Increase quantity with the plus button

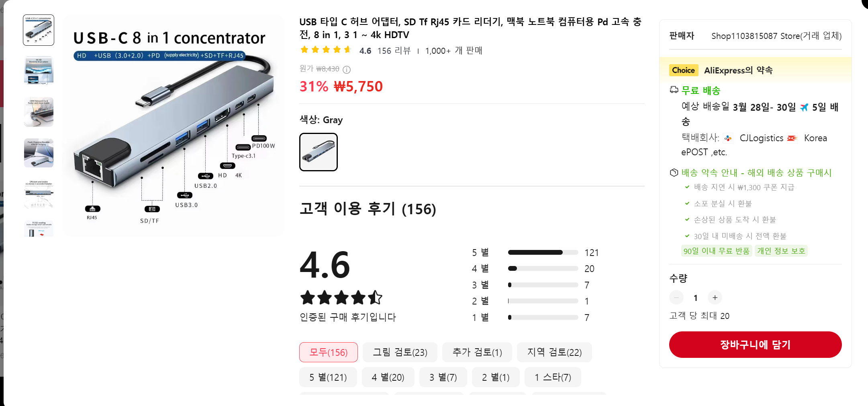[715, 298]
